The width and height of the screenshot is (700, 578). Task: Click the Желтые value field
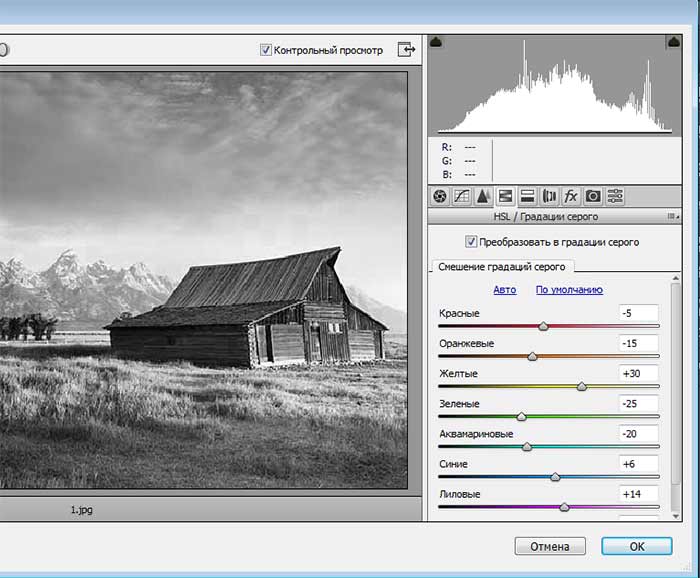(x=638, y=373)
